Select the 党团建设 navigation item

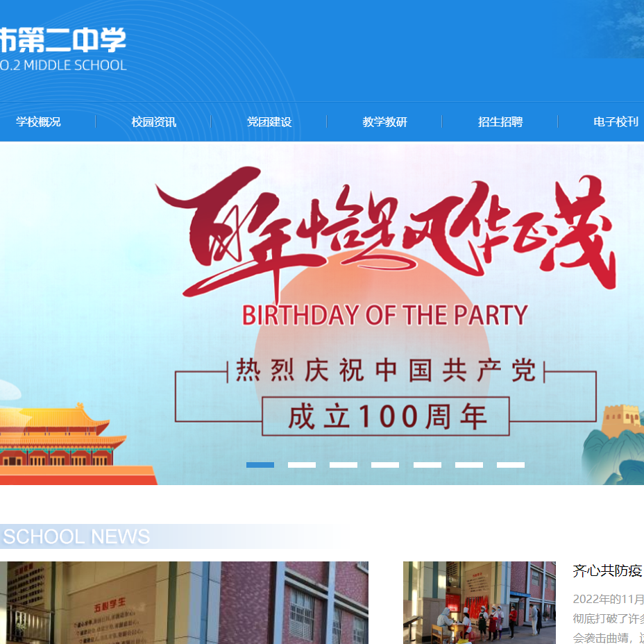tap(269, 121)
